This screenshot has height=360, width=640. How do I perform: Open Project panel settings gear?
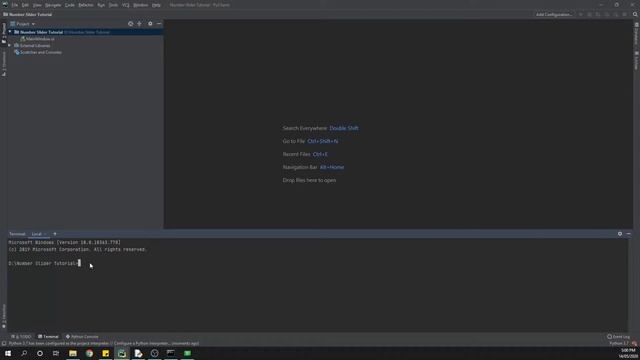tap(150, 24)
